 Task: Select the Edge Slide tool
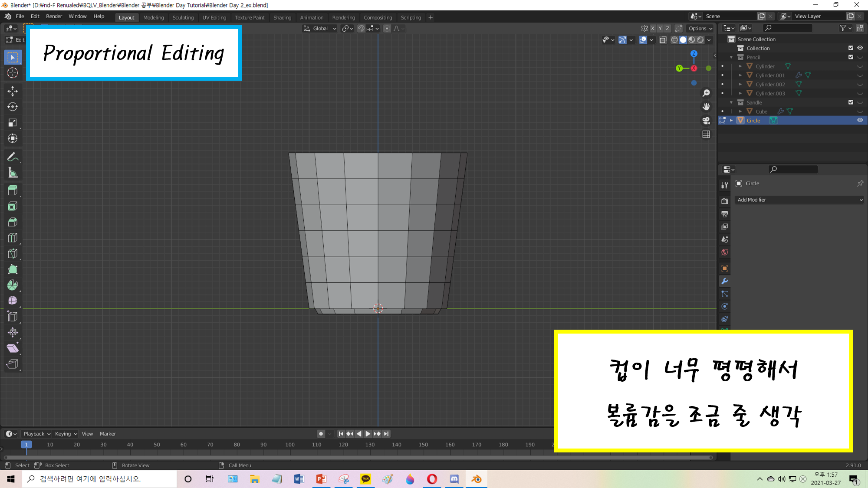[13, 317]
